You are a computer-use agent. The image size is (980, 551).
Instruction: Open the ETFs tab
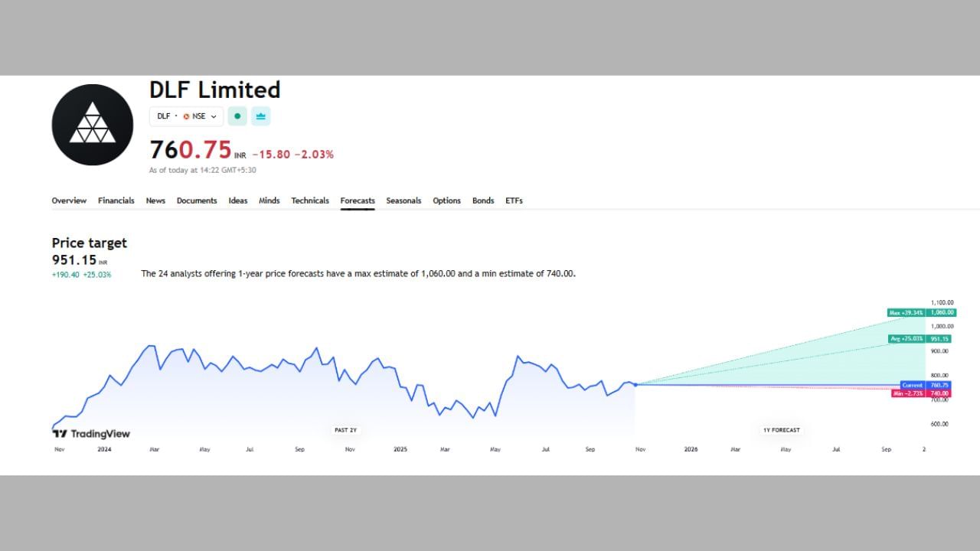click(x=514, y=201)
